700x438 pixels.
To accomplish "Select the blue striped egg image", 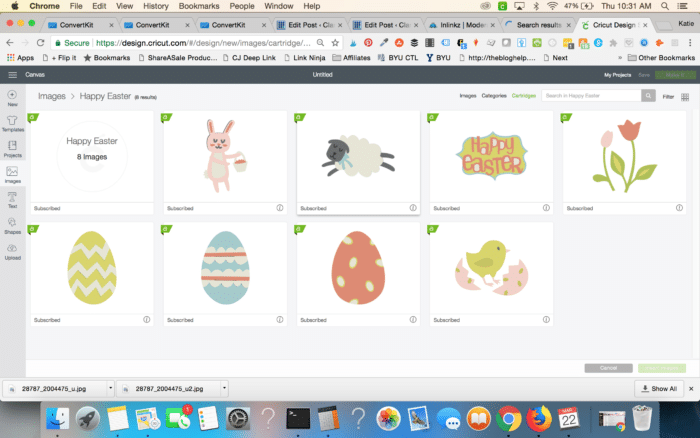I will coord(225,268).
